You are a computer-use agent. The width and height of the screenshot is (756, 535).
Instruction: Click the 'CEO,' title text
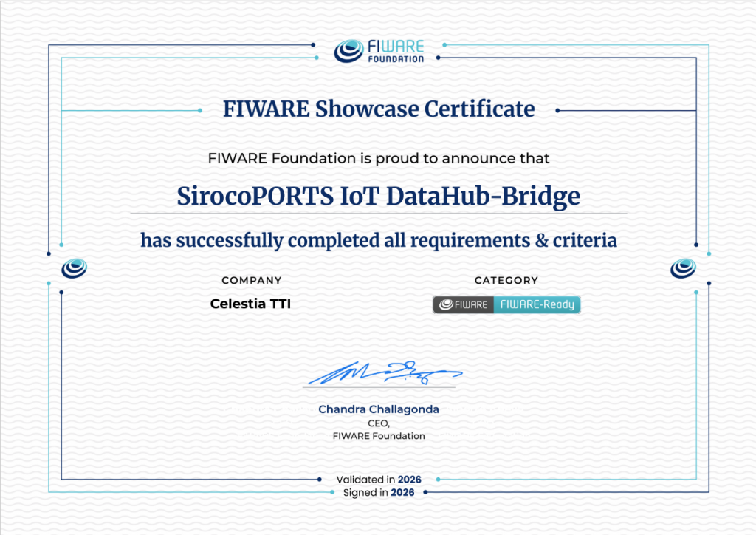click(x=379, y=423)
